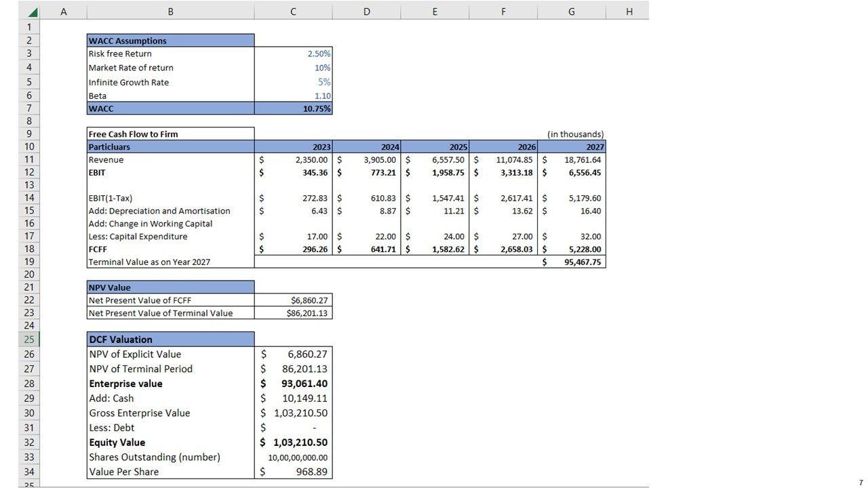Click the WACC Assumptions heading cell
Screen dimensions: 868x488
(x=170, y=41)
